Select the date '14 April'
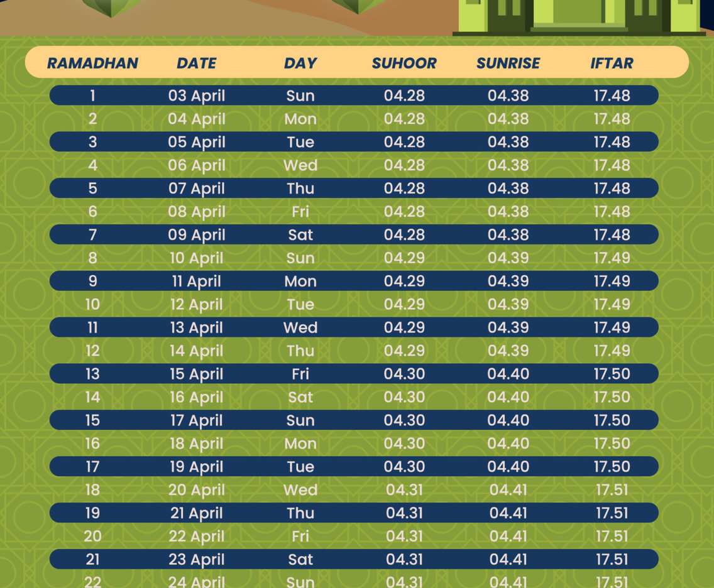The width and height of the screenshot is (714, 588). (196, 351)
